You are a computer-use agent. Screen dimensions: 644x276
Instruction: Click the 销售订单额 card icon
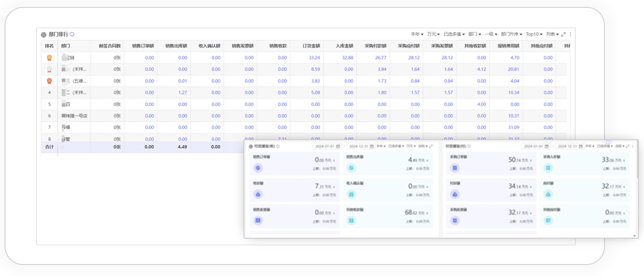tap(258, 168)
